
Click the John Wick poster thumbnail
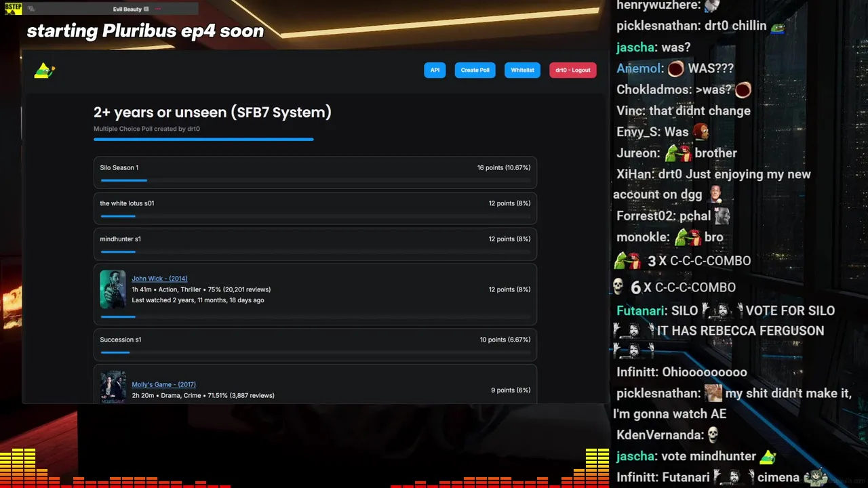tap(113, 289)
